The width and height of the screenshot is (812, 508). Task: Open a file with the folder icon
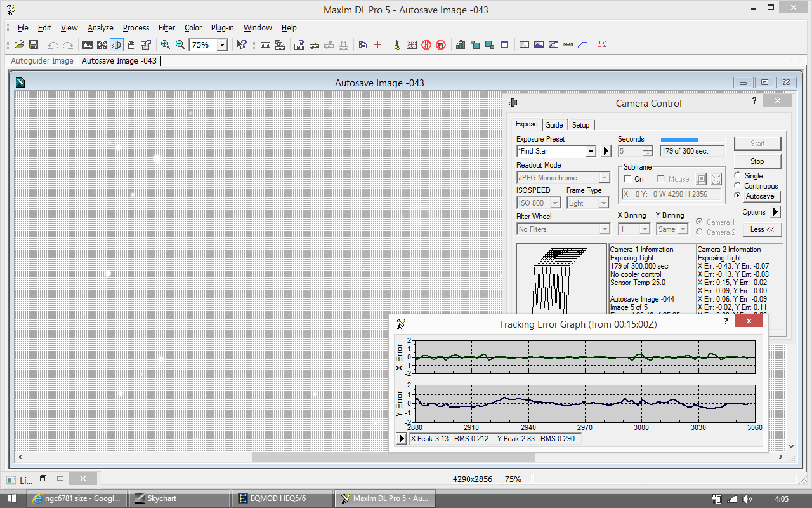[19, 44]
